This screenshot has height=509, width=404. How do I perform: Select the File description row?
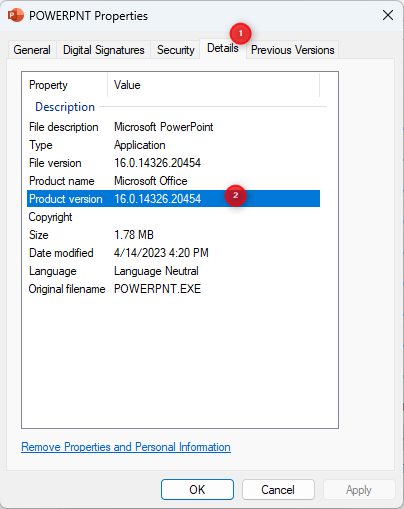pos(173,127)
